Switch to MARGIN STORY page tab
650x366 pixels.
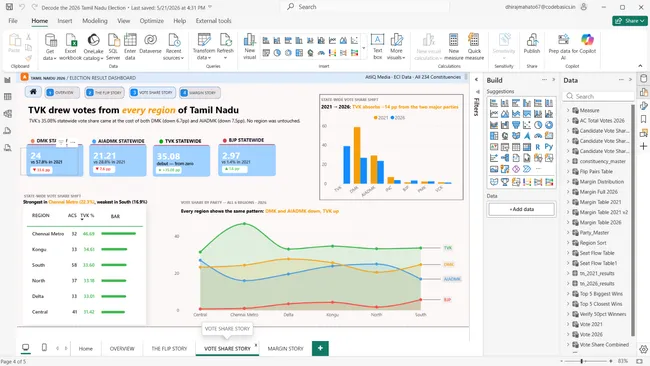(x=285, y=349)
